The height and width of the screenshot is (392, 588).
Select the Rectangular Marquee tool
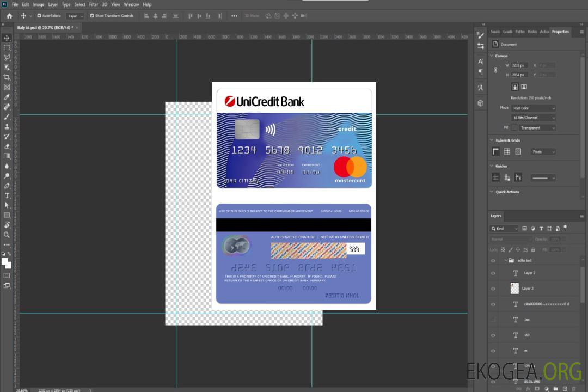click(x=7, y=48)
